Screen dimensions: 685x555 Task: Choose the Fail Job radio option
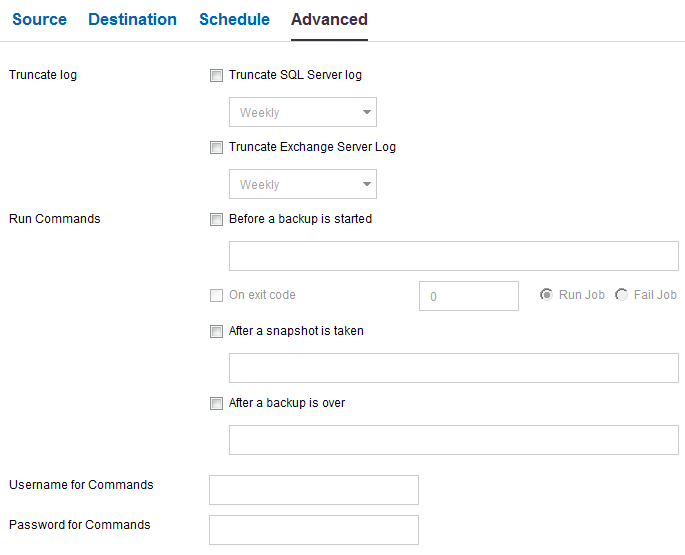(621, 295)
